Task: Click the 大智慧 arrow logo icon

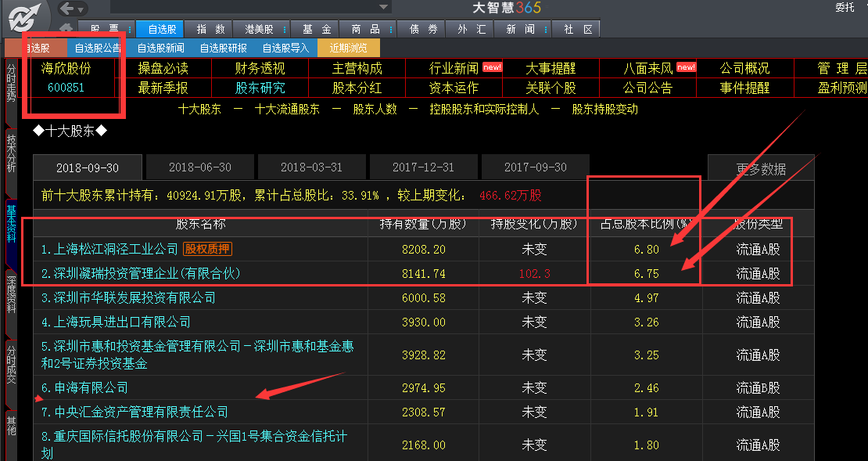Action: [x=26, y=17]
